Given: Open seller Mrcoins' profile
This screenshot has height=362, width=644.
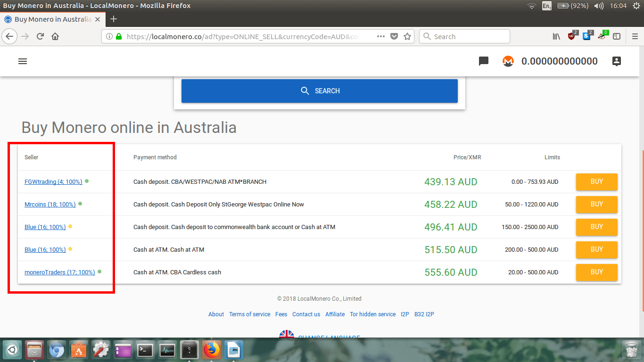Looking at the screenshot, I should point(50,205).
